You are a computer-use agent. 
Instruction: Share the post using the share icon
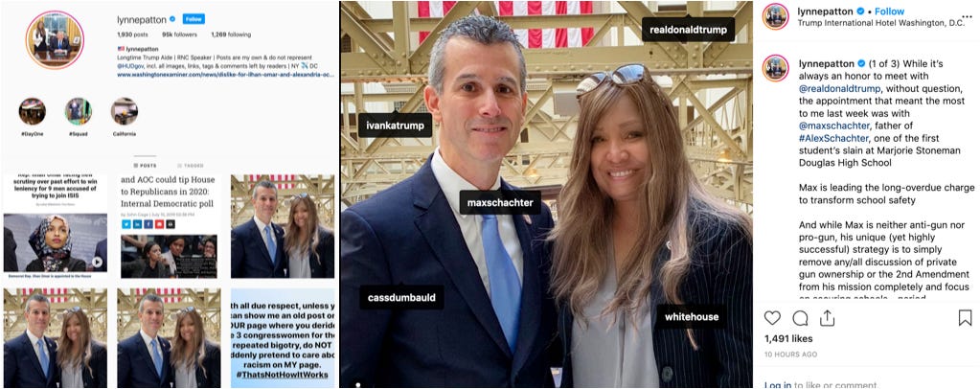click(x=827, y=318)
